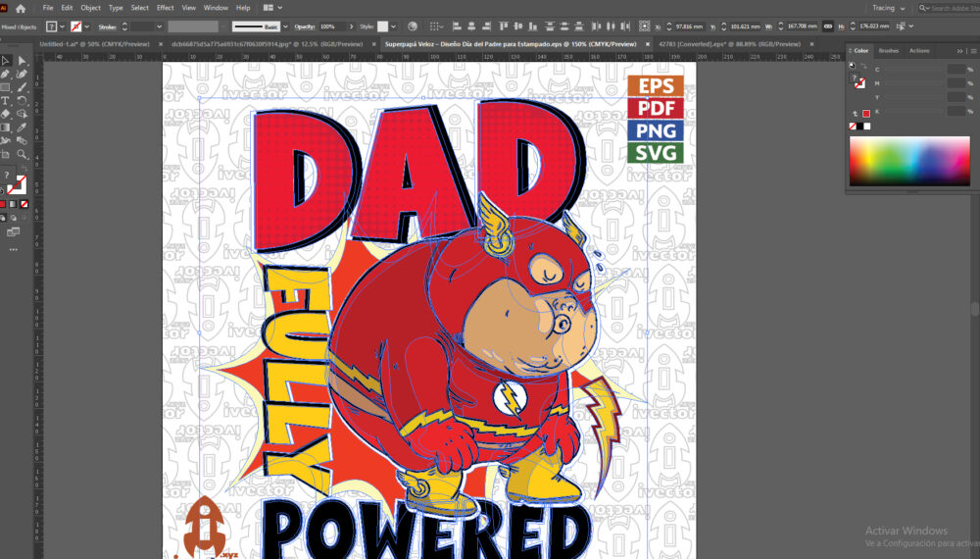Open the Arrange Documents dropdown

272,8
